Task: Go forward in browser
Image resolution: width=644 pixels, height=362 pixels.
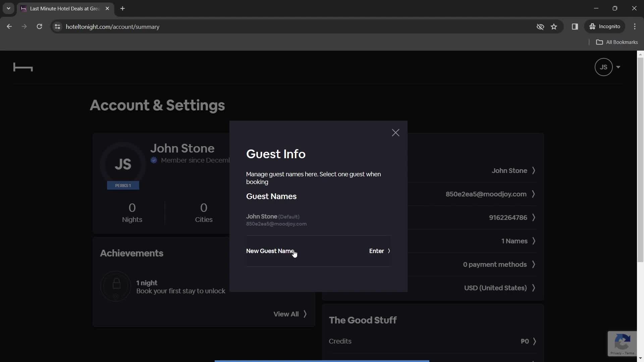Action: tap(24, 26)
